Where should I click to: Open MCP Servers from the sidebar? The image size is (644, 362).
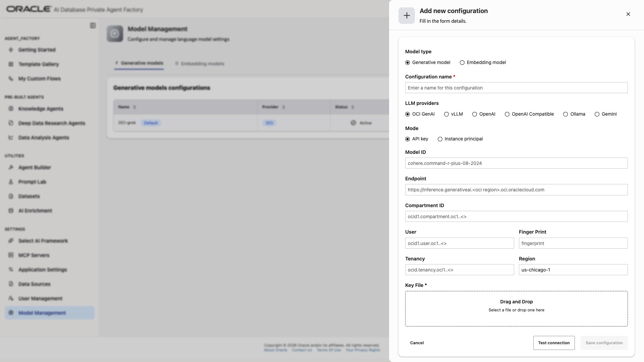tap(34, 255)
